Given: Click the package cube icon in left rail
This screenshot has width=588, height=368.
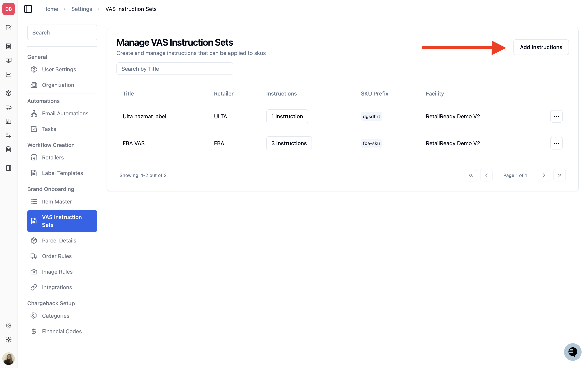Looking at the screenshot, I should pyautogui.click(x=9, y=93).
